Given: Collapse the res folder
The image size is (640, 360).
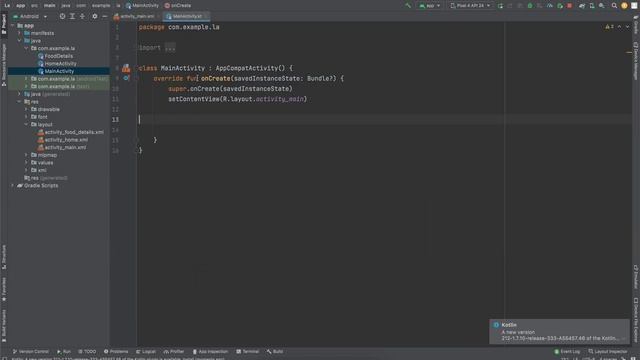Looking at the screenshot, I should click(x=20, y=102).
